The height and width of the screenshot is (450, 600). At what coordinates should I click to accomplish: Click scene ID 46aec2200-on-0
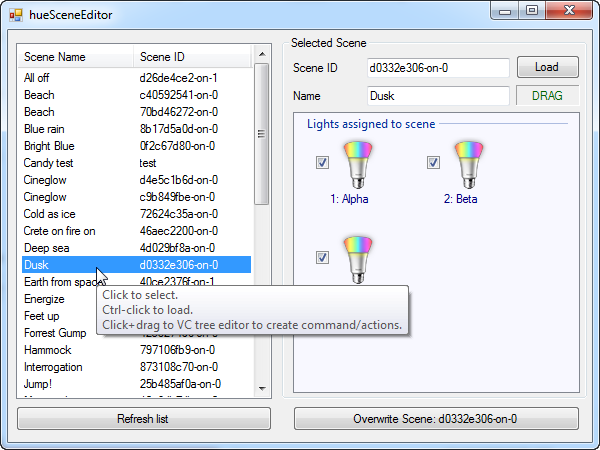[179, 231]
